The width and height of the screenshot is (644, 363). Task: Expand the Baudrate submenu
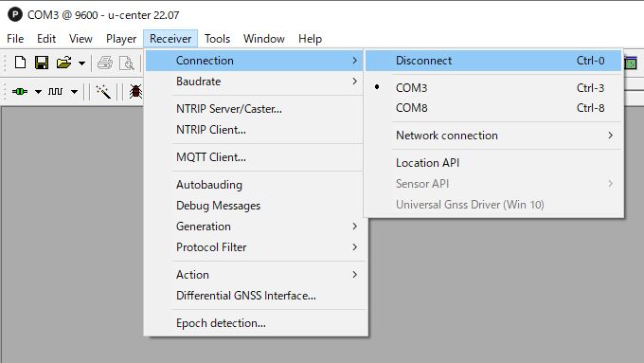click(x=255, y=82)
